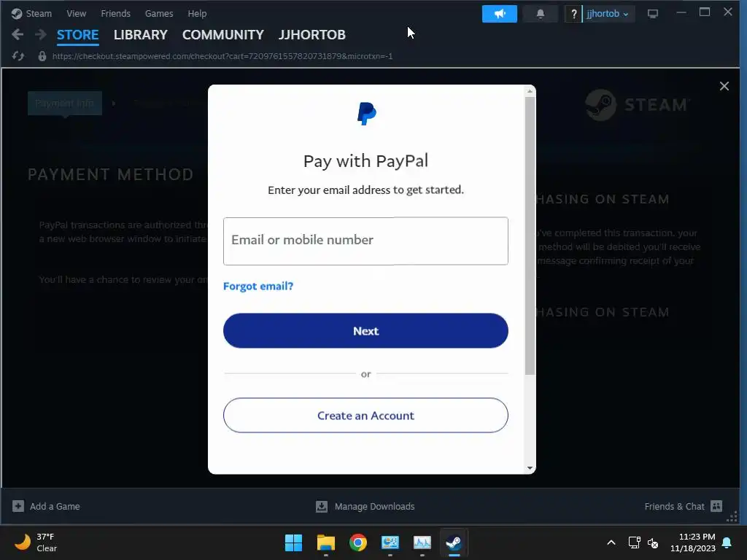Click Add a Game label
The image size is (747, 560).
pos(55,506)
